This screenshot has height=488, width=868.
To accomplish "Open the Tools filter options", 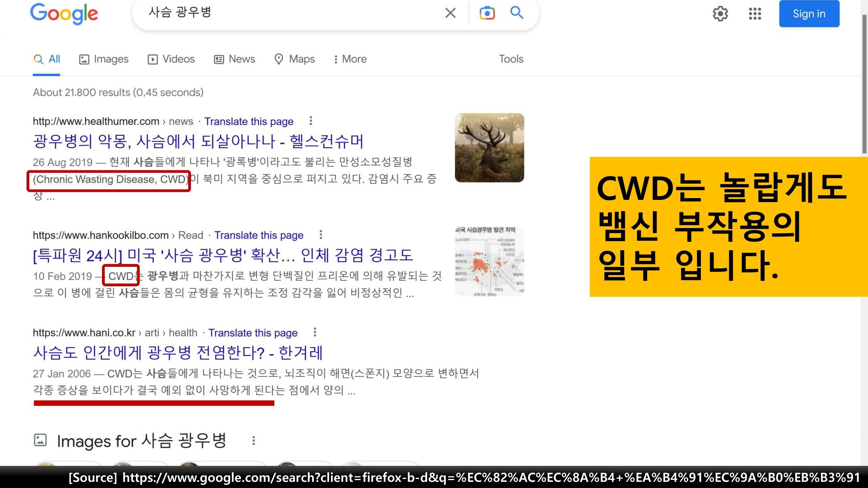I will (x=511, y=59).
